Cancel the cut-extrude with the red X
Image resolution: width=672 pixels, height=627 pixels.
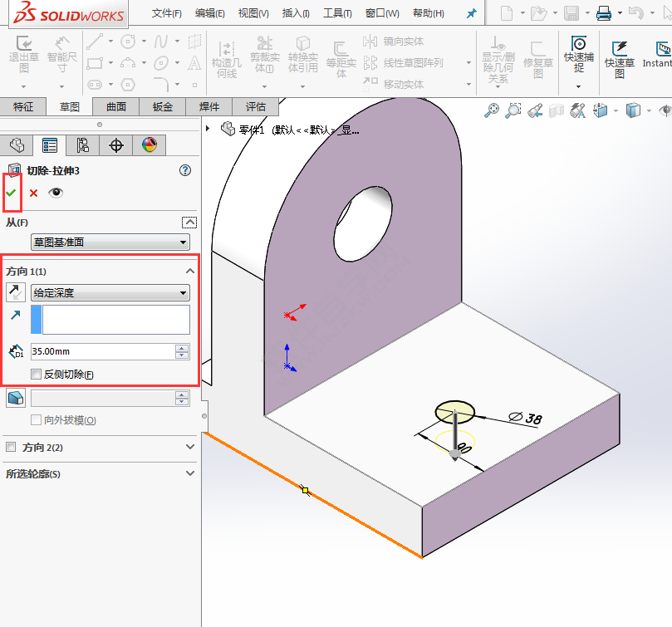click(x=32, y=192)
